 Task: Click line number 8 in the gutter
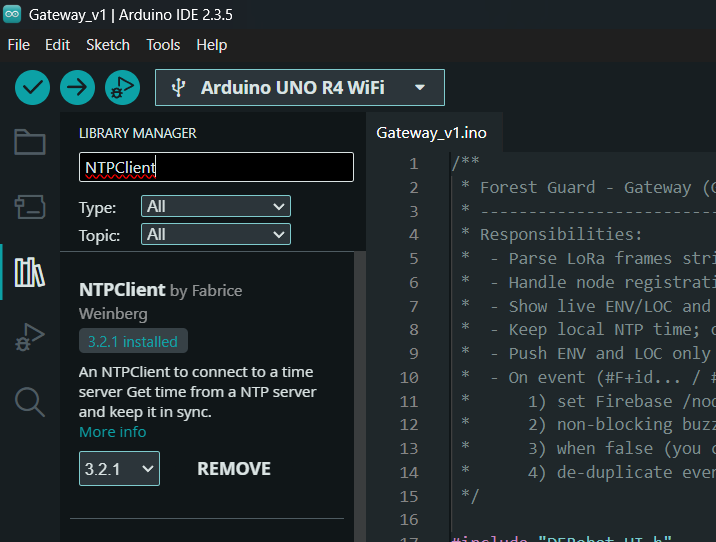[413, 330]
